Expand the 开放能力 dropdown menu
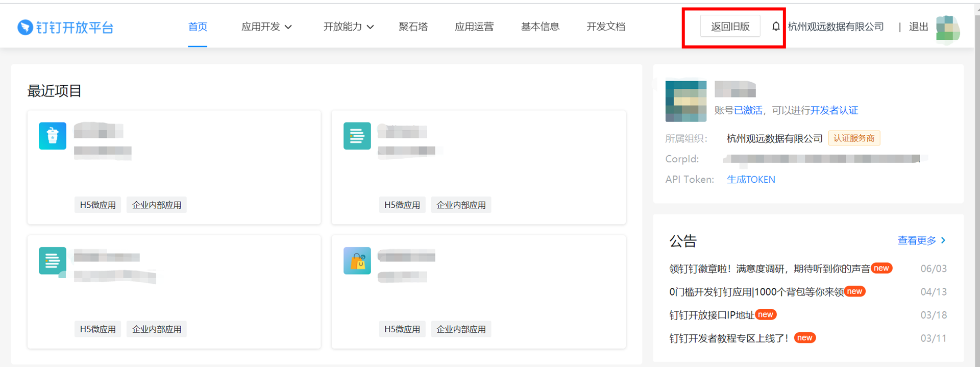 tap(349, 27)
